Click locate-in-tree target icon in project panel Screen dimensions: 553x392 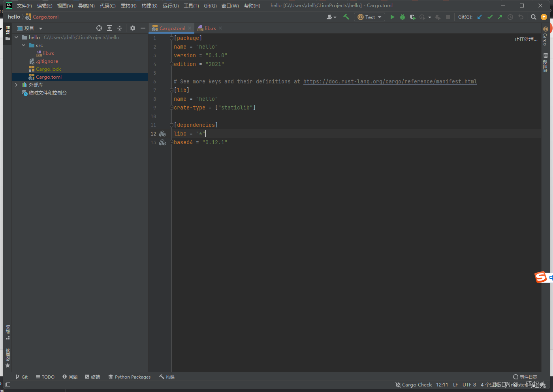coord(99,28)
